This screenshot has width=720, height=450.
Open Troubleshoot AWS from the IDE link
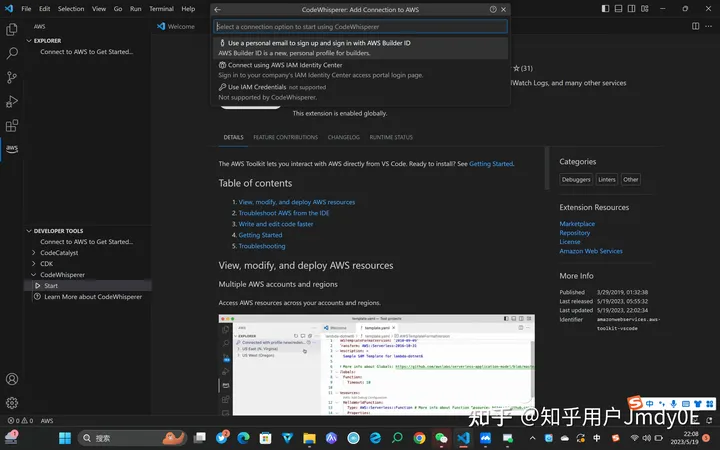click(283, 213)
